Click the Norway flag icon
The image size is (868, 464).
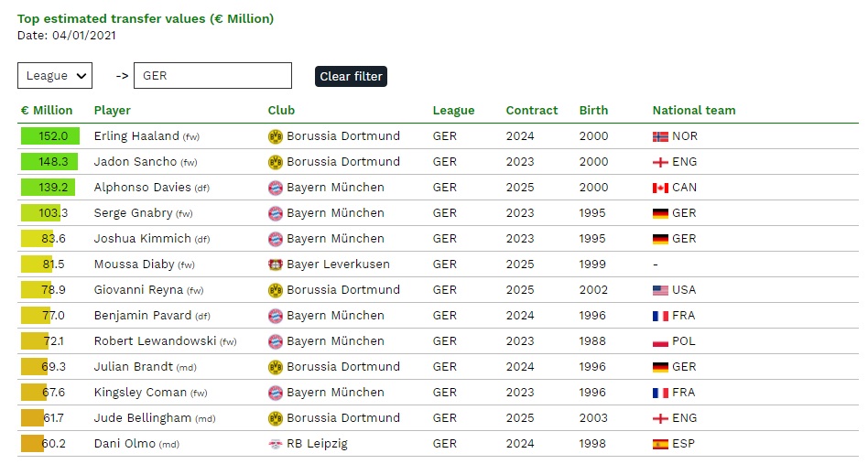pos(660,136)
